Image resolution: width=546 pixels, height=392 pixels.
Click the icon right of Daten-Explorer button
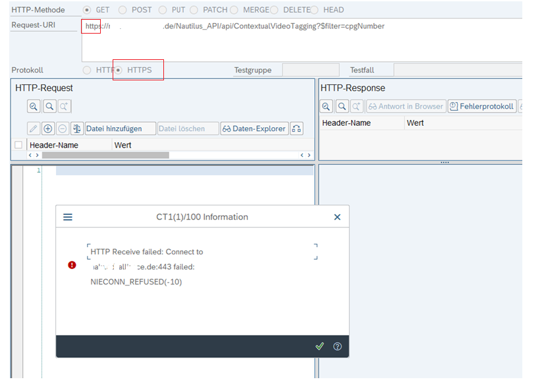coord(296,128)
